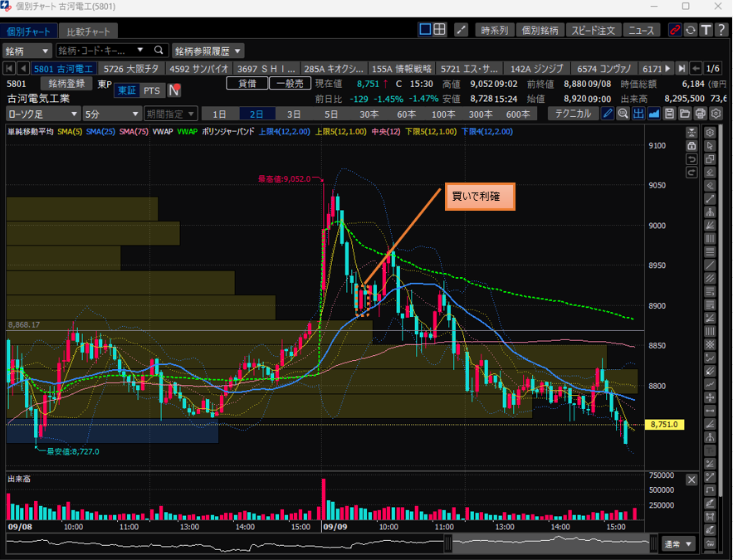This screenshot has height=560, width=733.
Task: Click the save chart floppy icon
Action: [669, 114]
